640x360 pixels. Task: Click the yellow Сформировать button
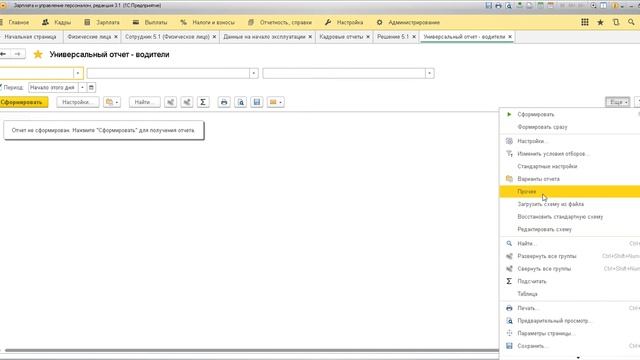[23, 102]
